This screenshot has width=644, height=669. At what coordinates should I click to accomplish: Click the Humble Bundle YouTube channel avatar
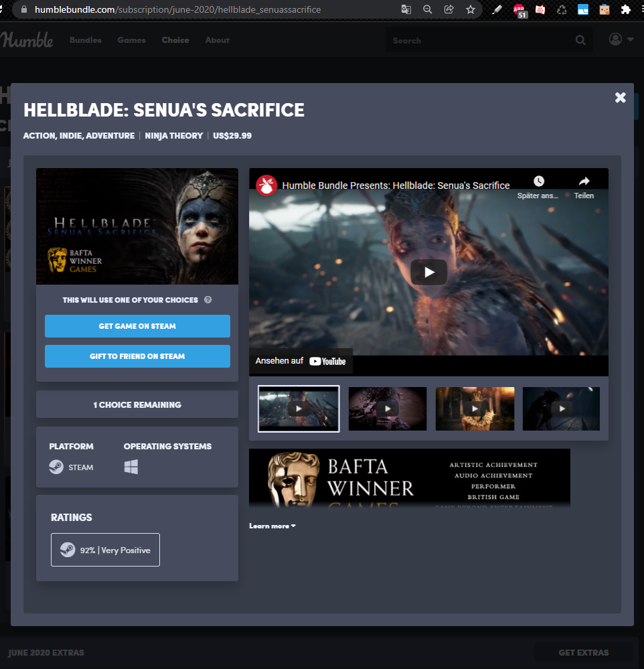[266, 185]
